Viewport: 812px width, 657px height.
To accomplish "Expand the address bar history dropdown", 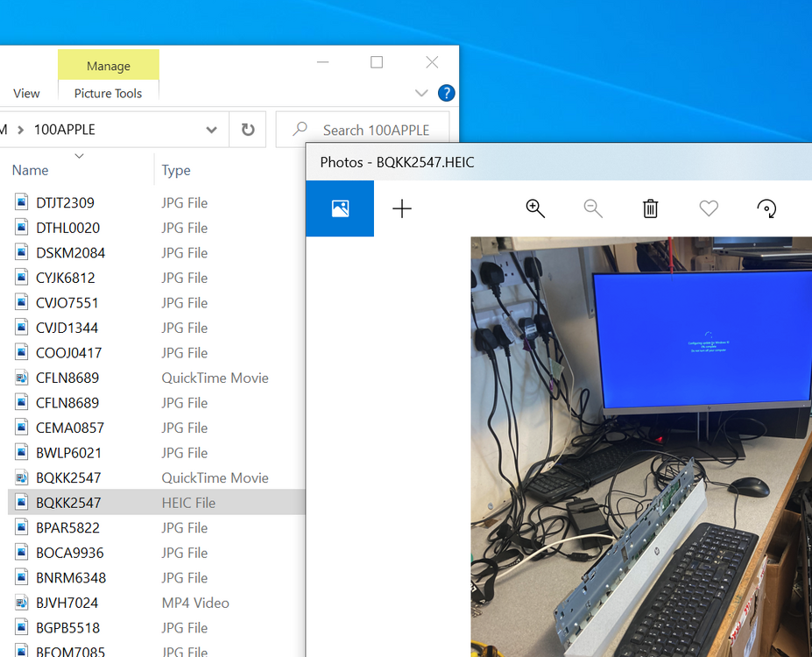I will [x=211, y=130].
